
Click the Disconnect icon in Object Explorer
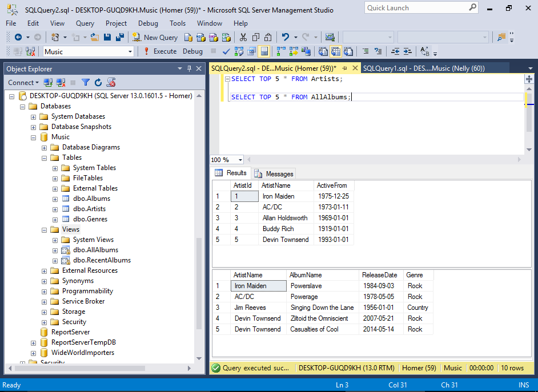click(x=61, y=83)
